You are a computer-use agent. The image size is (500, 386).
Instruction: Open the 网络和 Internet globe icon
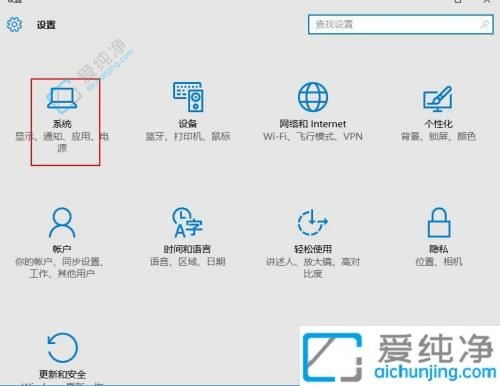(313, 97)
